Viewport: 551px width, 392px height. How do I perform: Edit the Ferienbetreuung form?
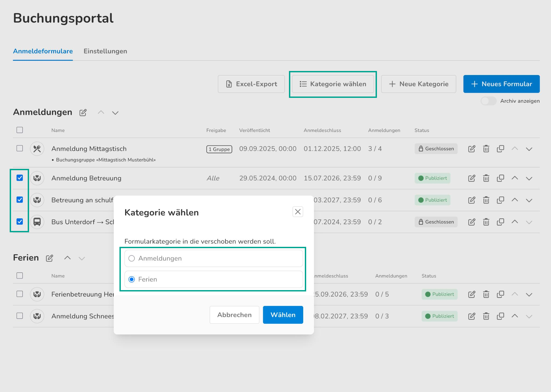(472, 294)
